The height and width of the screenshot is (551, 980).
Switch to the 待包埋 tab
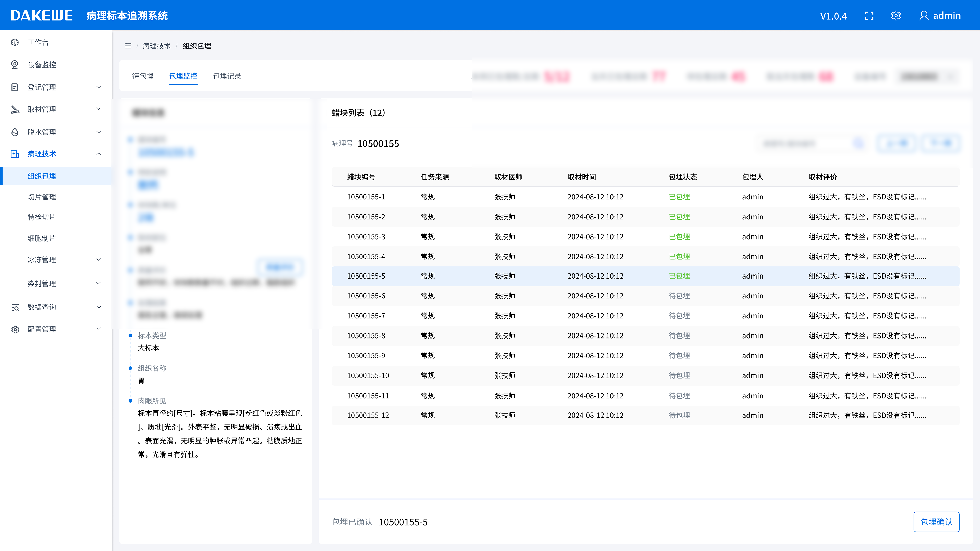coord(143,76)
